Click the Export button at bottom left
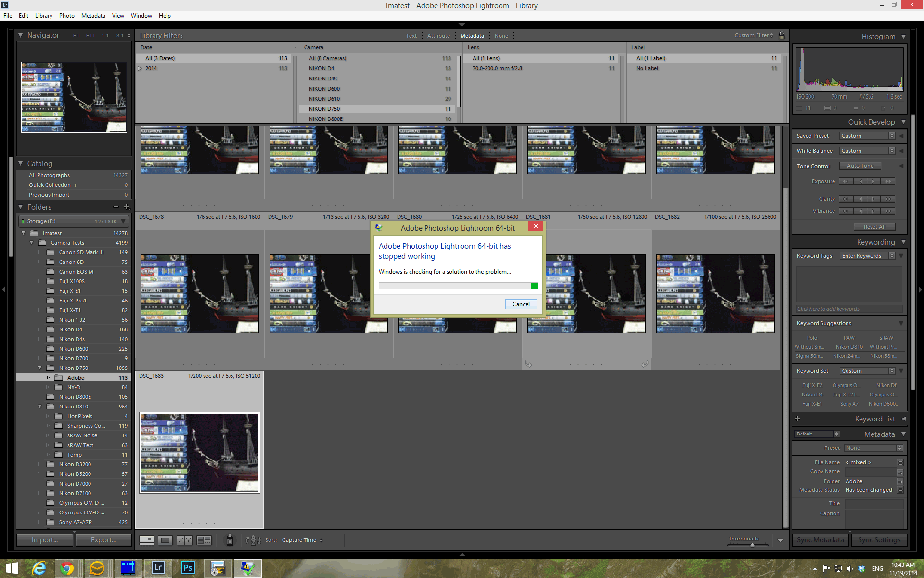Screen dimensions: 924x578 [103, 539]
